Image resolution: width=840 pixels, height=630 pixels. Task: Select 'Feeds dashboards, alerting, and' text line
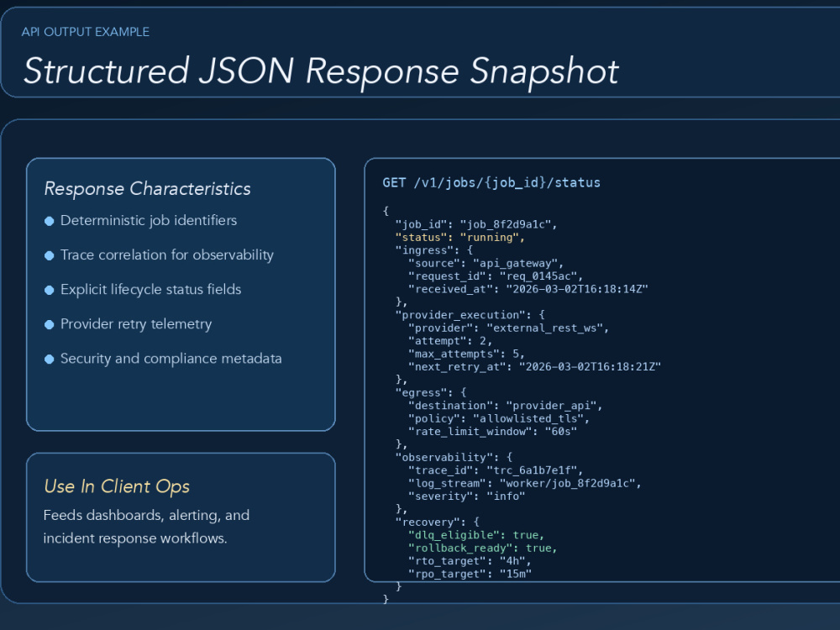click(x=146, y=516)
